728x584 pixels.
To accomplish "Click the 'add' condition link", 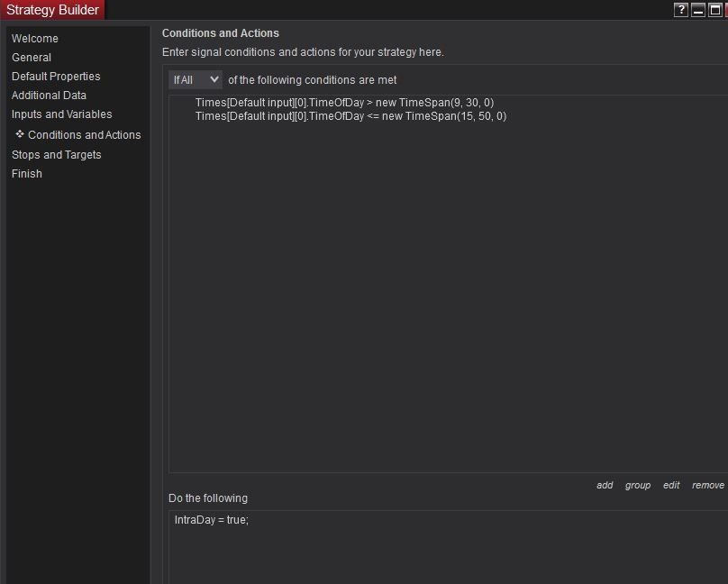I will (x=605, y=485).
